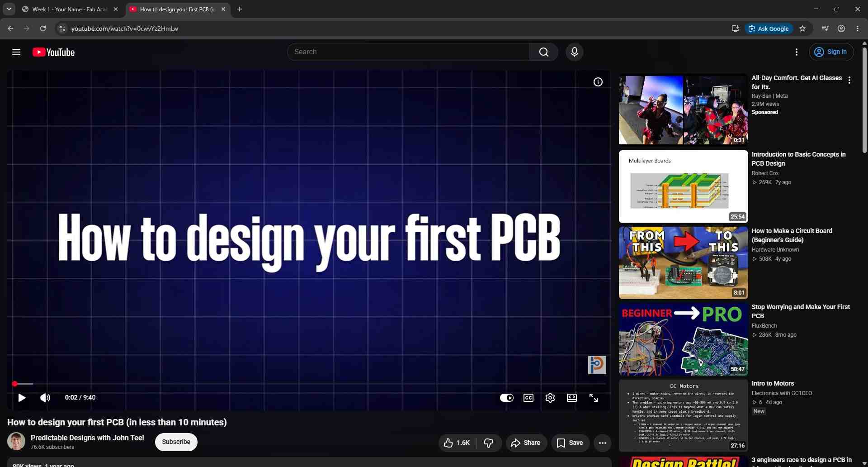Viewport: 868px width, 467px height.
Task: Open the player settings gear
Action: click(550, 398)
